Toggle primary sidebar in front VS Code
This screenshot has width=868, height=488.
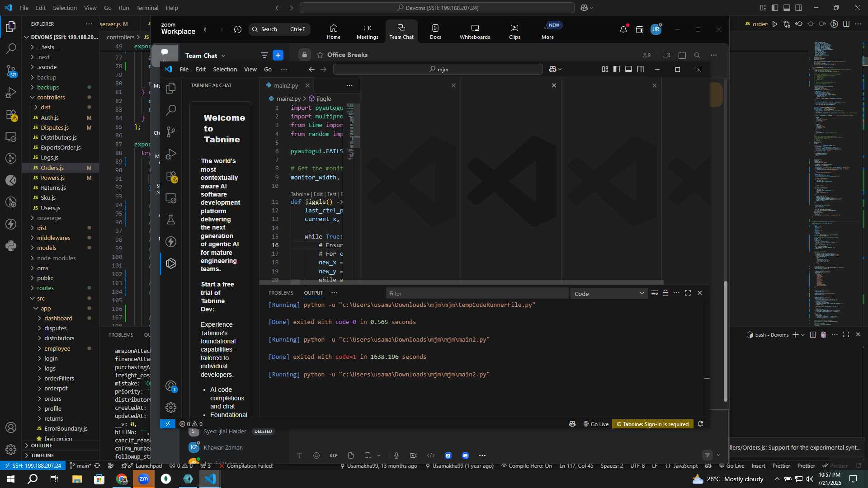617,69
